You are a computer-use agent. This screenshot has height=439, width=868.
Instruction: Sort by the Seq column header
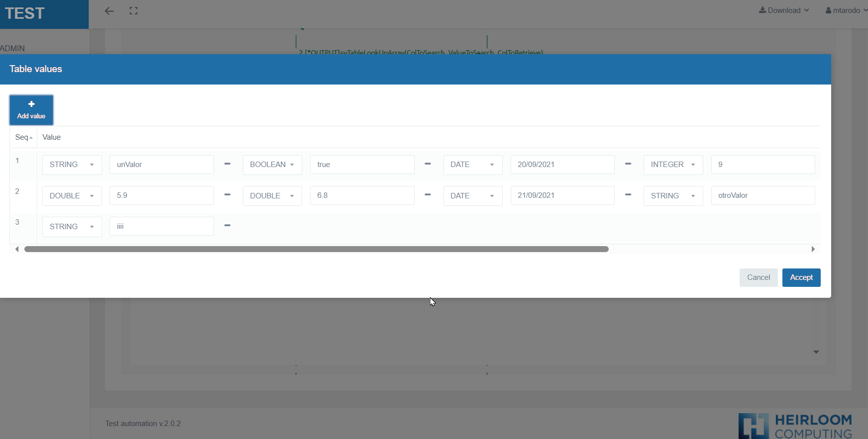(x=23, y=137)
